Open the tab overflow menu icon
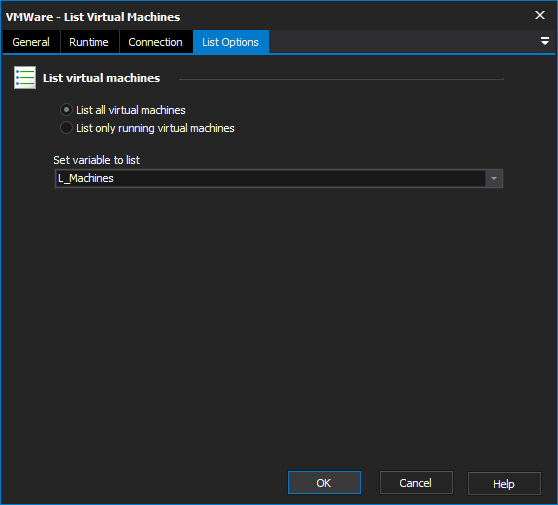Viewport: 558px width, 505px height. [x=544, y=41]
